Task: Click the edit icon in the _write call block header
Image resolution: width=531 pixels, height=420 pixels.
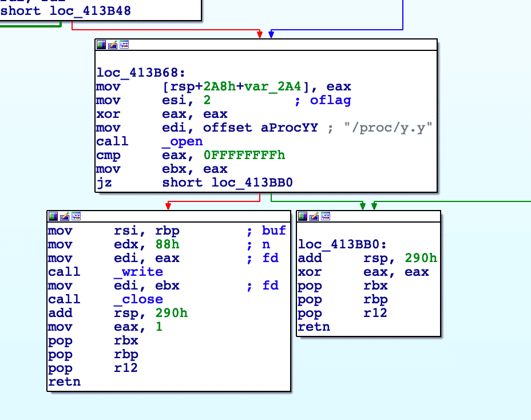Action: tap(65, 216)
